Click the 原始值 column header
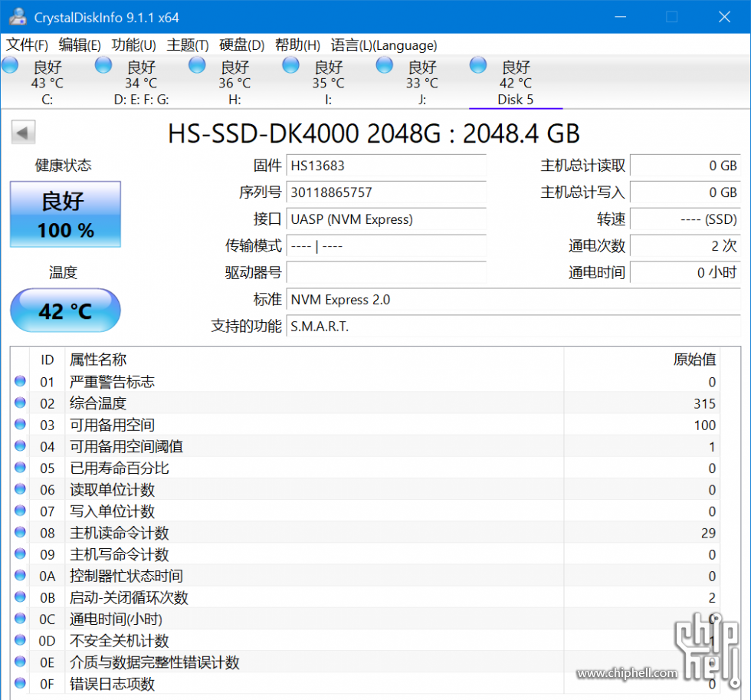Image resolution: width=751 pixels, height=700 pixels. click(642, 360)
